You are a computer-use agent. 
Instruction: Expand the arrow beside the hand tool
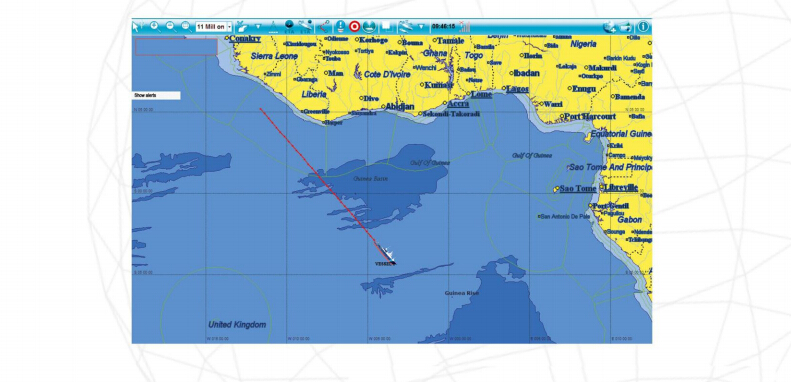[x=258, y=26]
